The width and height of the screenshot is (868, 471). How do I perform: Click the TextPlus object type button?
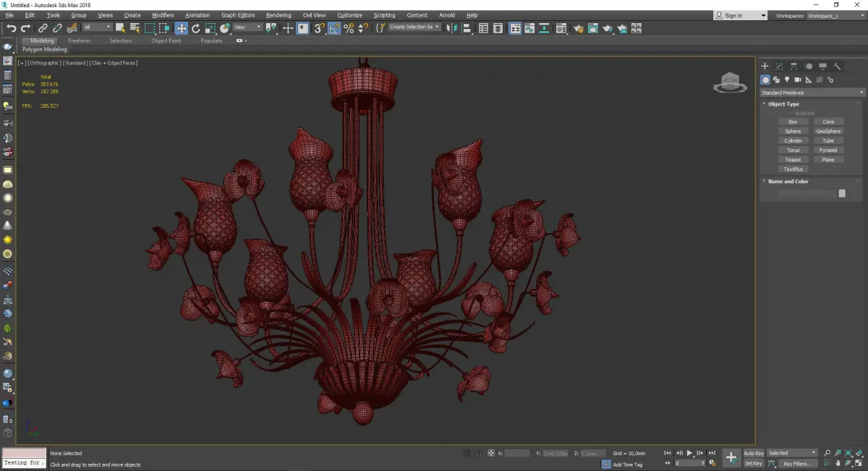[793, 169]
